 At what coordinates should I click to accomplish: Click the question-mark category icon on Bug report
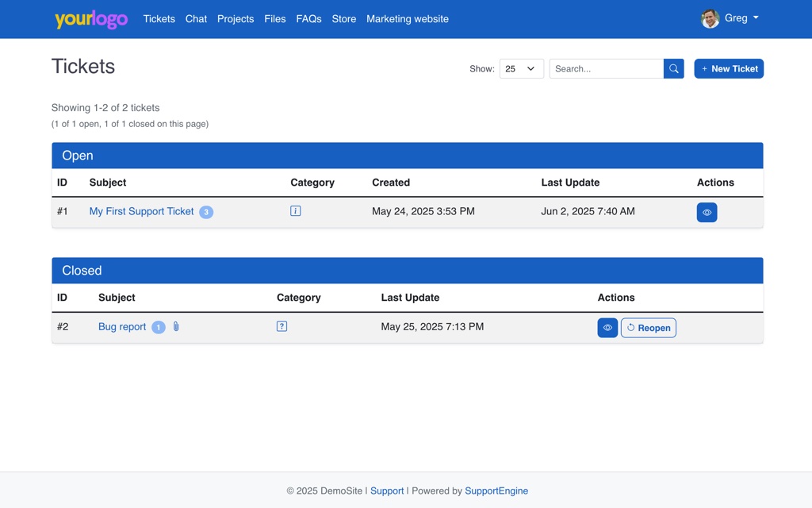point(282,326)
